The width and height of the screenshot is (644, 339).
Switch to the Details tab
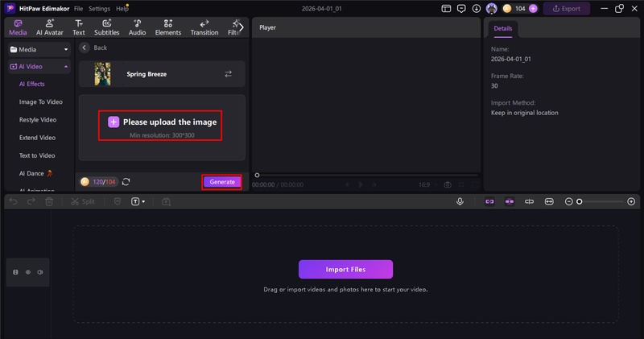point(502,28)
